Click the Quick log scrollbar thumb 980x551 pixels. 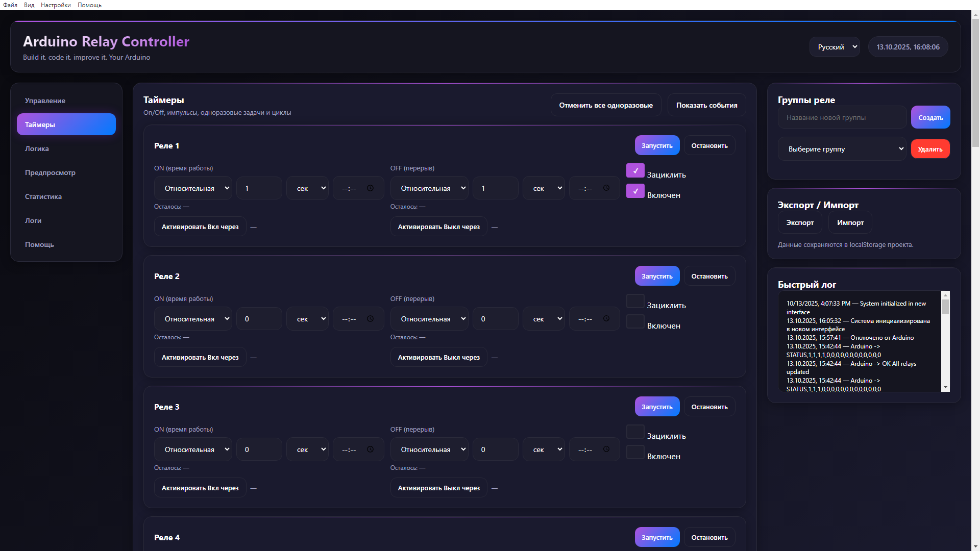[x=945, y=307]
